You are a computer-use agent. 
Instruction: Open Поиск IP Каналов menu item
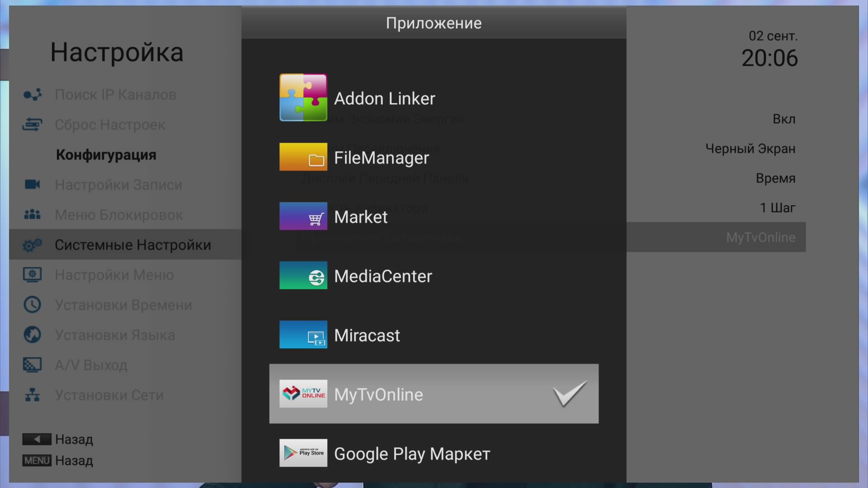pyautogui.click(x=115, y=94)
